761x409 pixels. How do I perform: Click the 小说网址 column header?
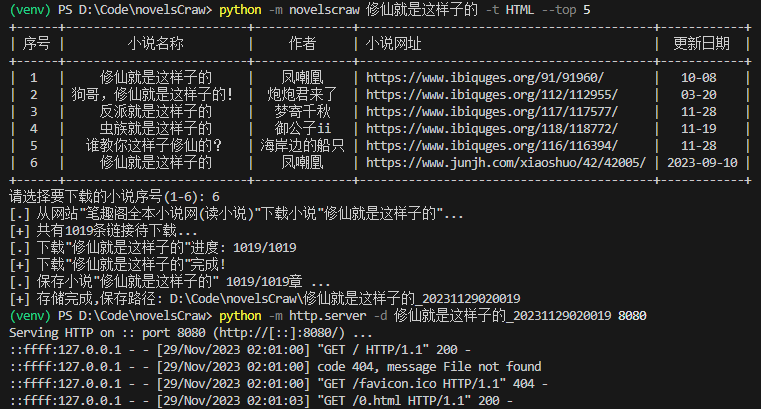point(393,44)
